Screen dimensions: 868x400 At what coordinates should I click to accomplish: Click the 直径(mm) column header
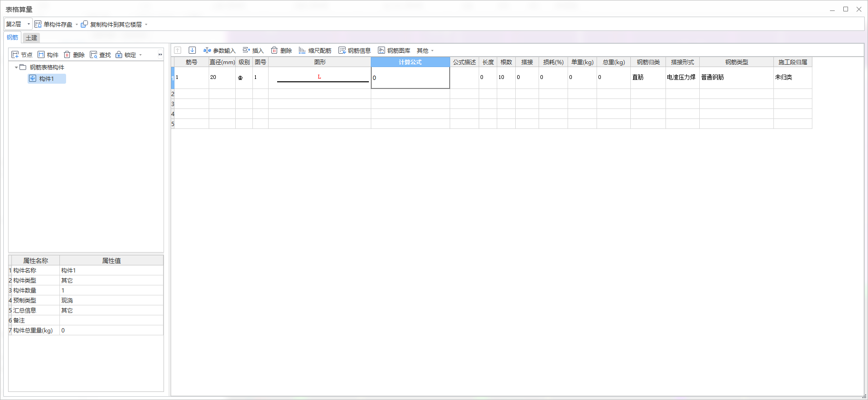pos(222,62)
